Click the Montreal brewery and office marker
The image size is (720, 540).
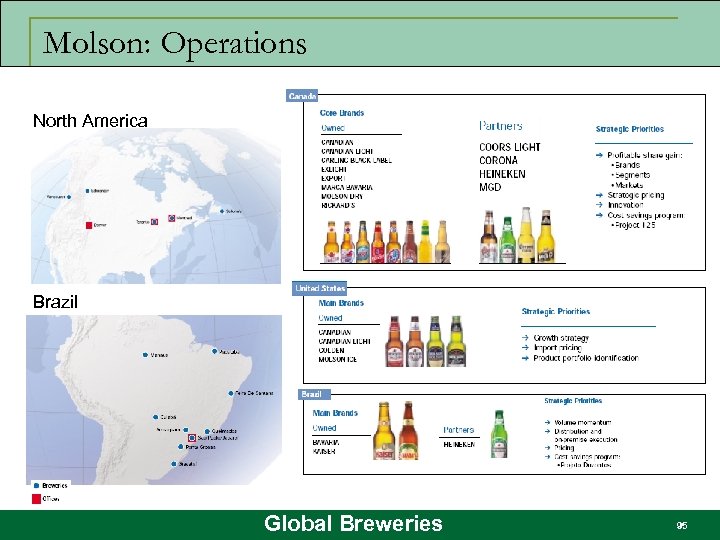click(x=172, y=218)
